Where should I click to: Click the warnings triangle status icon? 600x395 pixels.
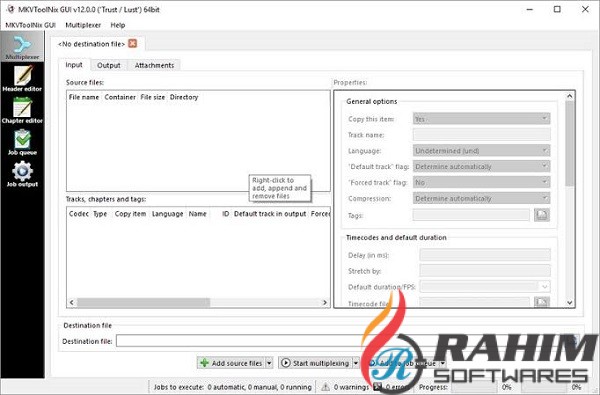click(x=325, y=387)
